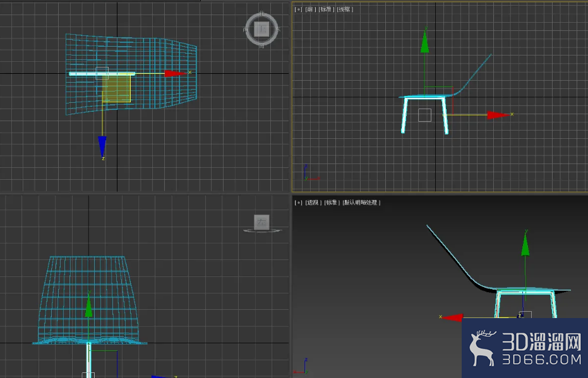Select the chair backrest in the front viewport
The height and width of the screenshot is (378, 588).
coord(475,73)
